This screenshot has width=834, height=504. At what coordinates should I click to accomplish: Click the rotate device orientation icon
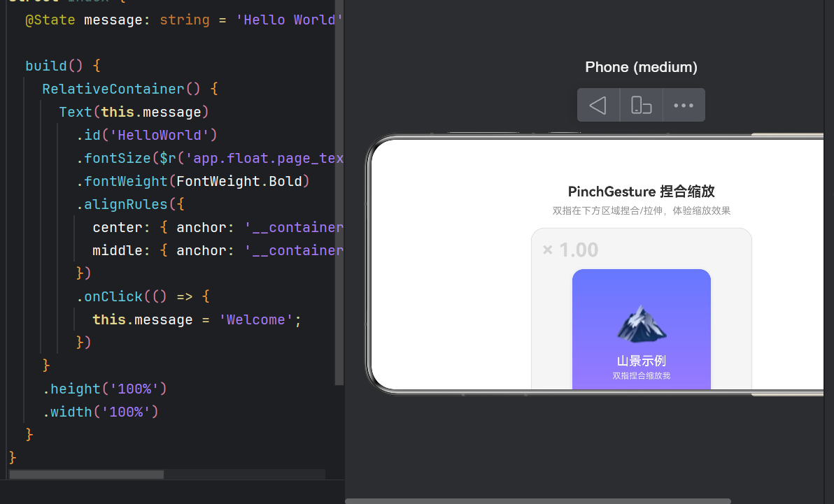coord(641,106)
